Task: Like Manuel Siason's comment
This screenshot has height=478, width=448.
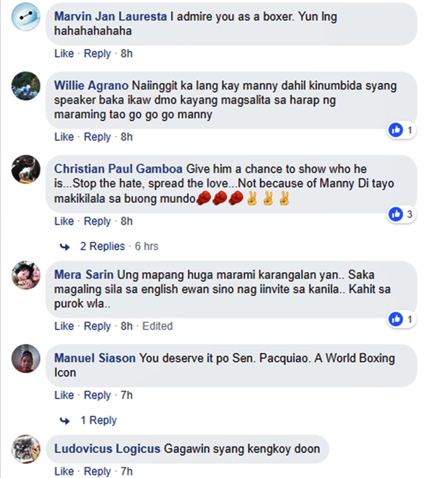Action: click(64, 395)
